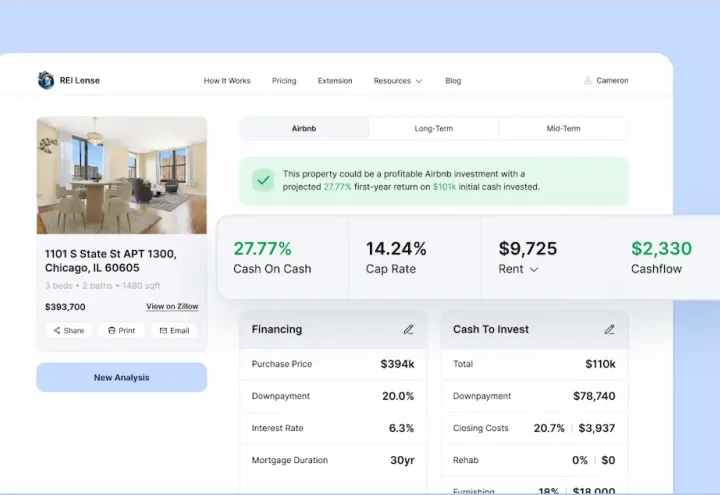
Task: Expand the Resources menu chevron
Action: pyautogui.click(x=419, y=81)
